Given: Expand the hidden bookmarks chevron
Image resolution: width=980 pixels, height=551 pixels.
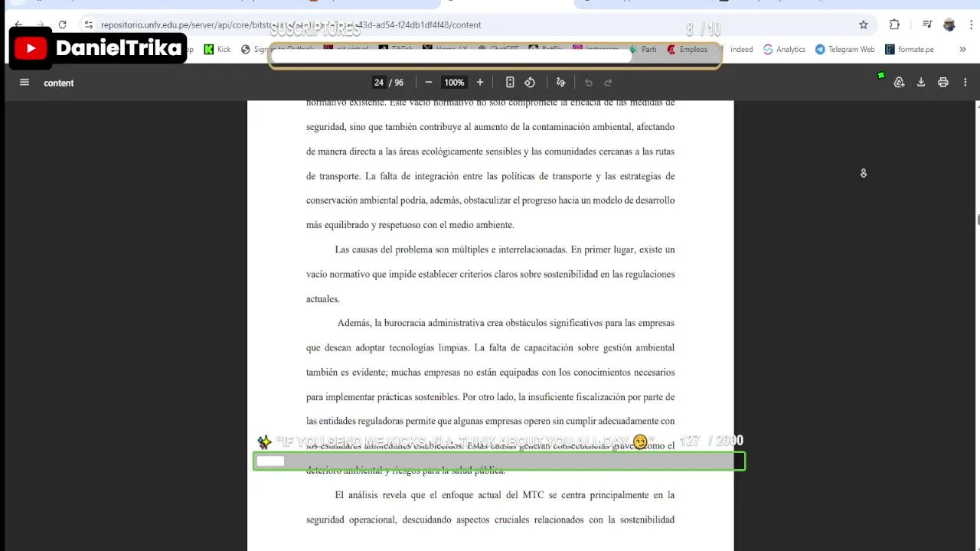Looking at the screenshot, I should (962, 49).
